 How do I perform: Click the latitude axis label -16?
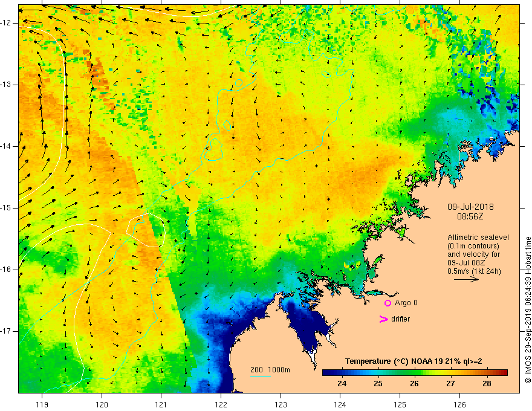(x=6, y=270)
